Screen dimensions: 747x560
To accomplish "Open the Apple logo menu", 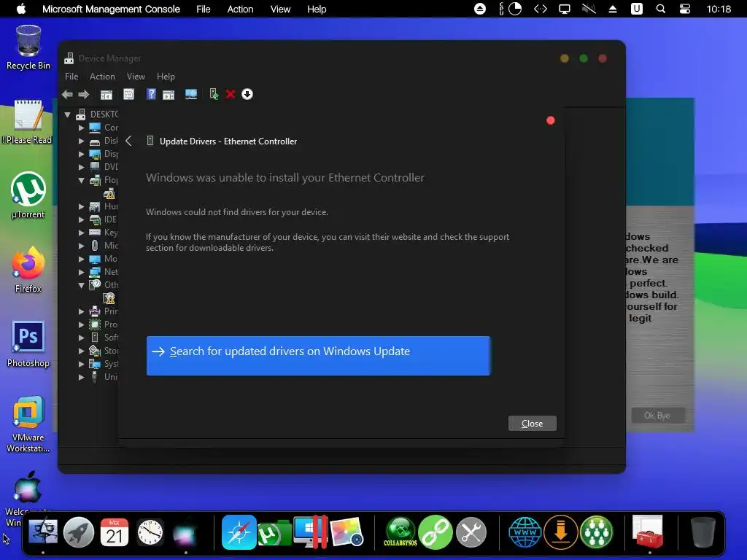I will pyautogui.click(x=21, y=9).
